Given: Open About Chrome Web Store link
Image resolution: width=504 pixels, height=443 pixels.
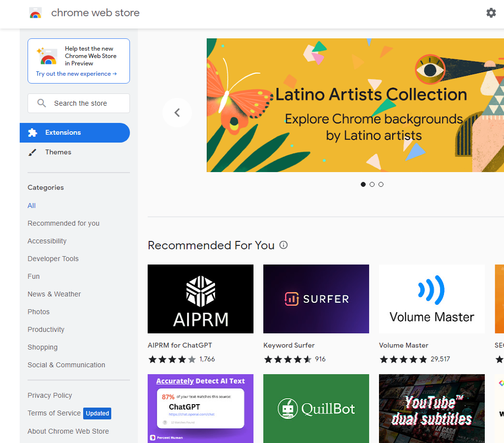Looking at the screenshot, I should 68,431.
